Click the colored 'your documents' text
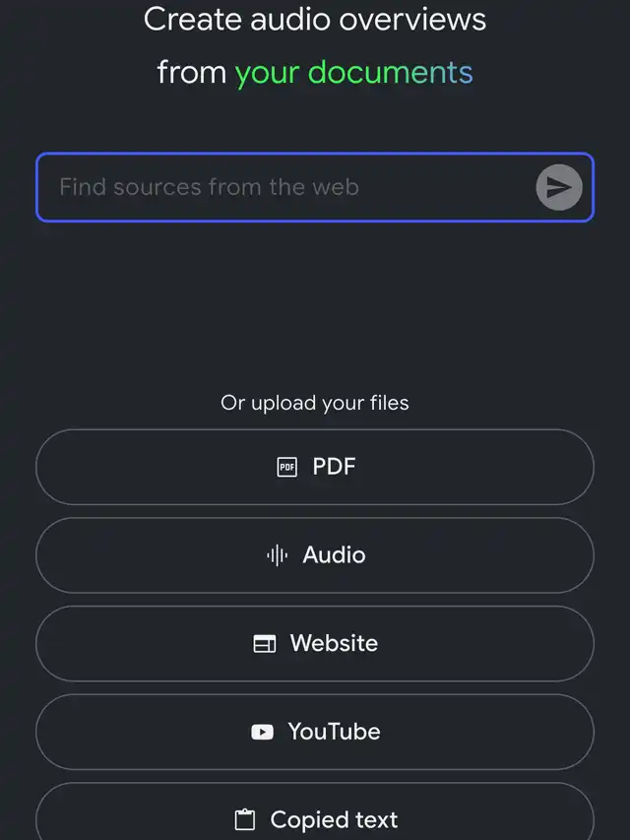 click(353, 72)
